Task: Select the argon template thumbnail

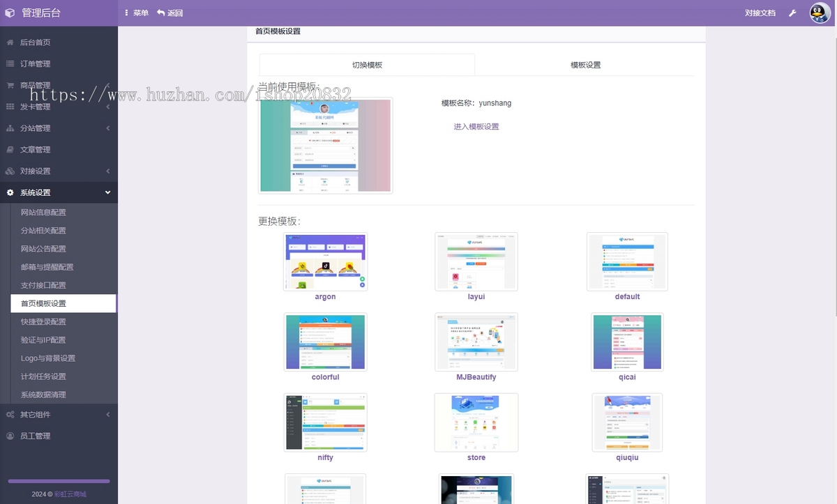Action: point(325,261)
